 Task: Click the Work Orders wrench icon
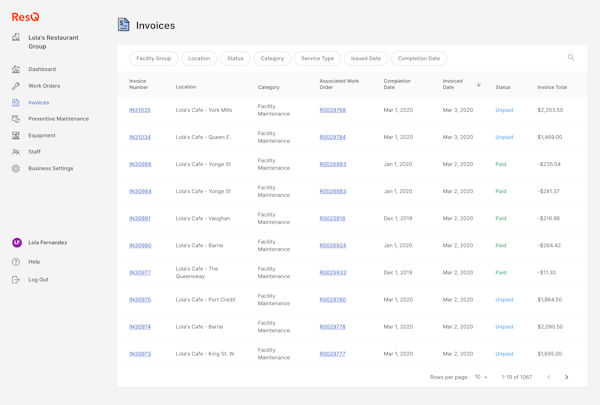[x=16, y=86]
